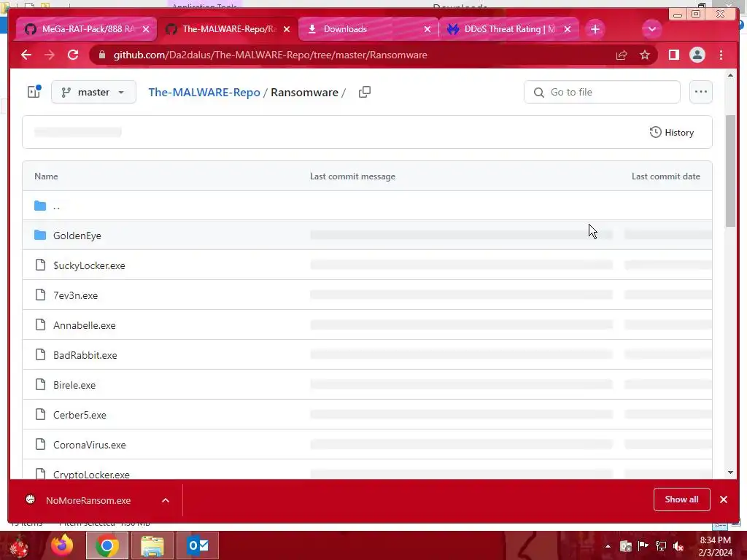Screen dimensions: 747x560
Task: Open the Chrome profile avatar
Action: pyautogui.click(x=697, y=55)
